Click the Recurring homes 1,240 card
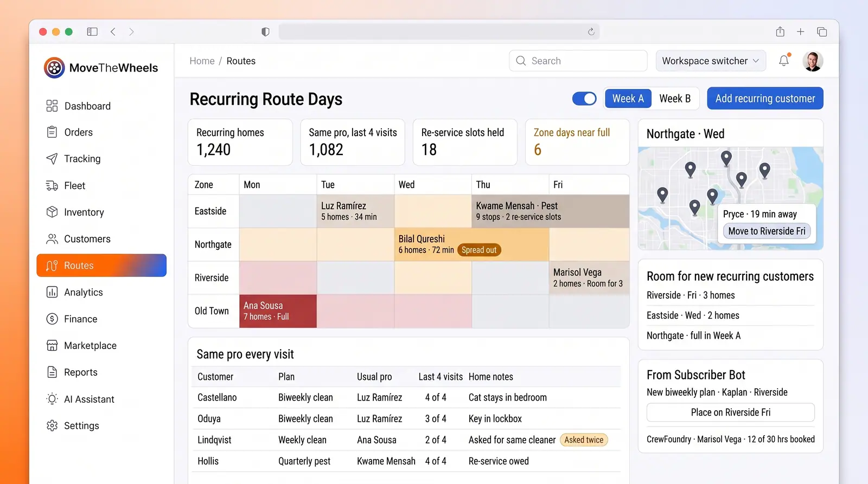The height and width of the screenshot is (484, 868). click(240, 142)
